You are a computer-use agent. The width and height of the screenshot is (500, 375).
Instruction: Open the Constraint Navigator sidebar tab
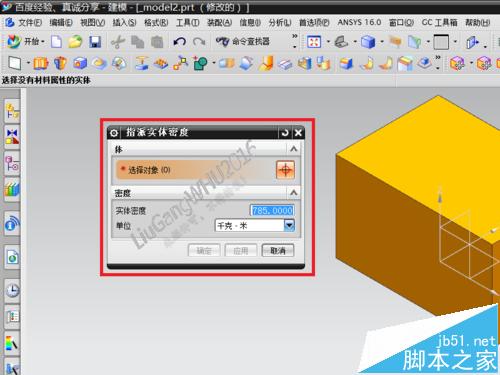(x=12, y=137)
